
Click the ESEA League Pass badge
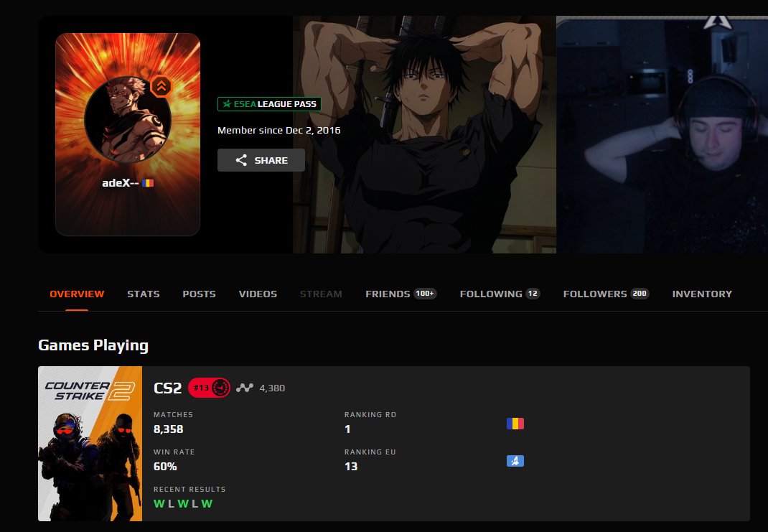[269, 104]
